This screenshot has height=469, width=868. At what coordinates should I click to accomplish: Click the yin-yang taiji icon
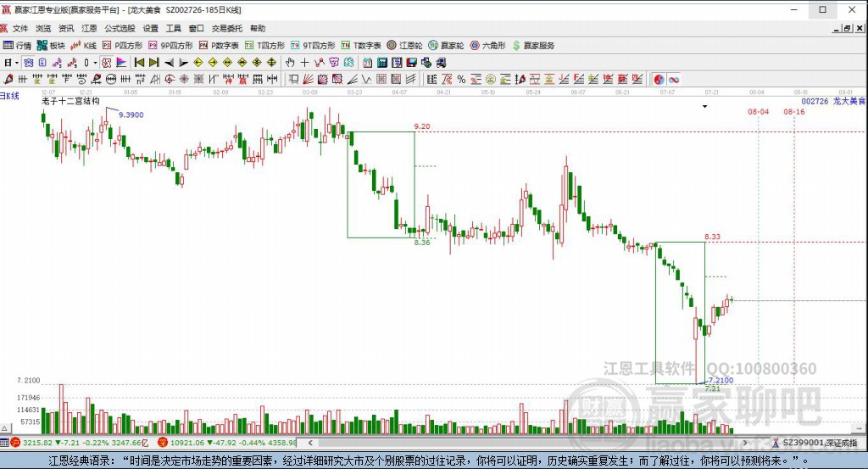pos(659,79)
